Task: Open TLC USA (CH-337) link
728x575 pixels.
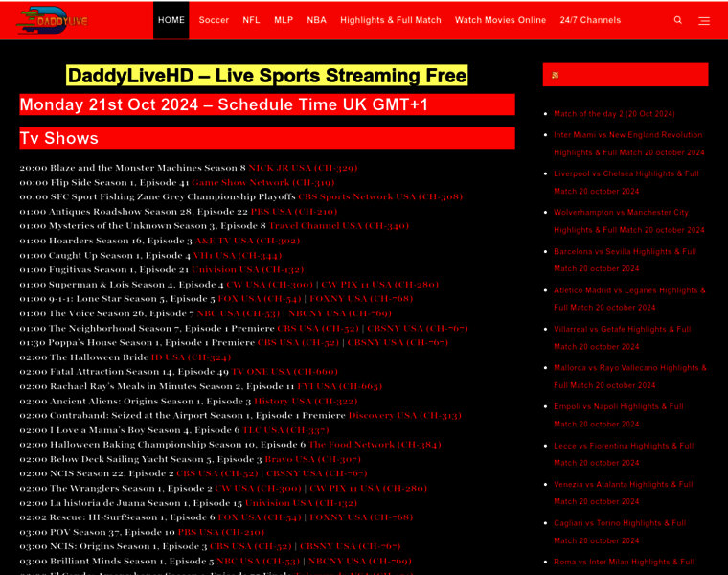Action: click(x=285, y=430)
